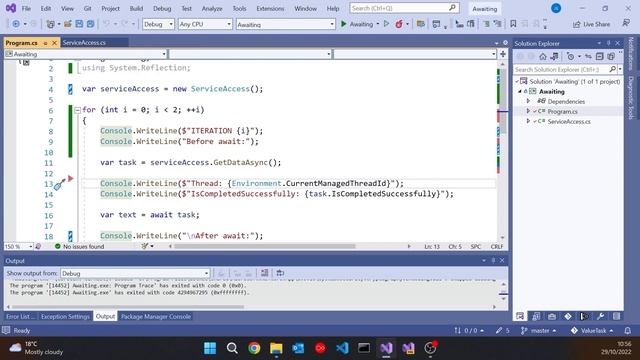
Task: Click the notification bell in status bar
Action: click(628, 330)
